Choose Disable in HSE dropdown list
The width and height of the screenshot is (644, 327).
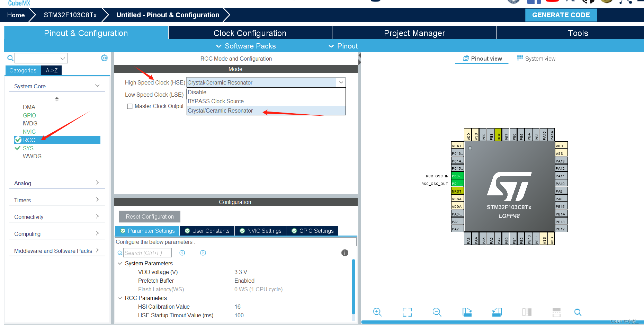pos(266,92)
